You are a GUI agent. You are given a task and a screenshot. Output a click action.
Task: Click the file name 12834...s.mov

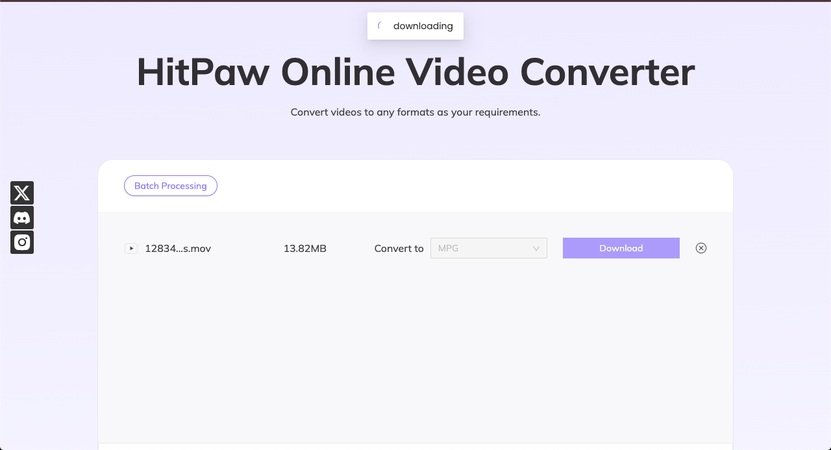[x=178, y=249]
